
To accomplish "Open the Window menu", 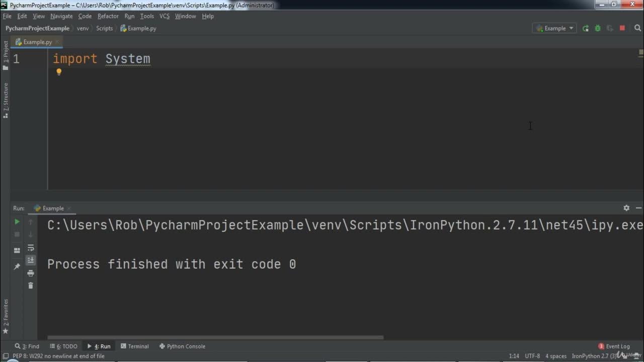I will pos(185,16).
